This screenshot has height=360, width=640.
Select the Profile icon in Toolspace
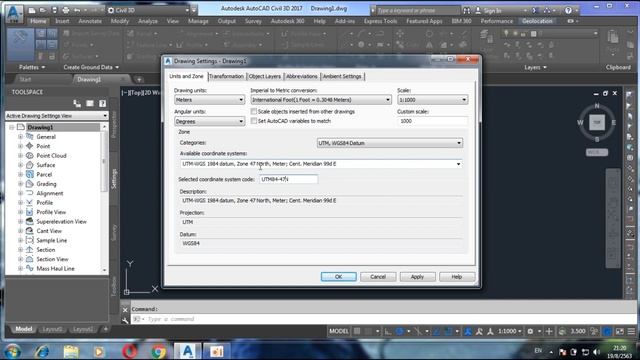[29, 202]
